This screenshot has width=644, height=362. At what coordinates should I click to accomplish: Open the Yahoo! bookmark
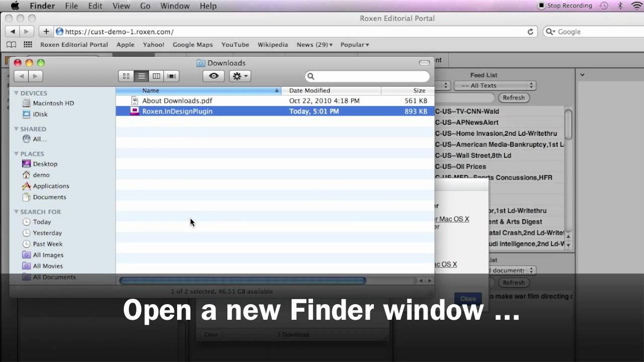[x=153, y=45]
